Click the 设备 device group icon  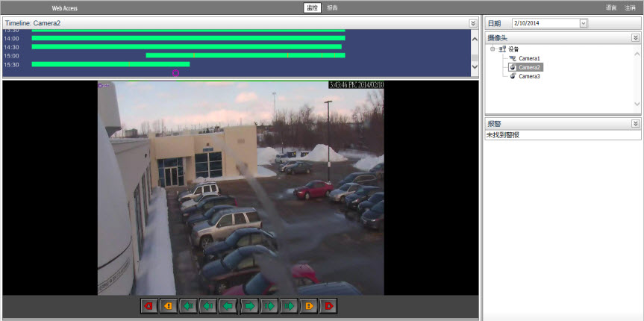502,49
